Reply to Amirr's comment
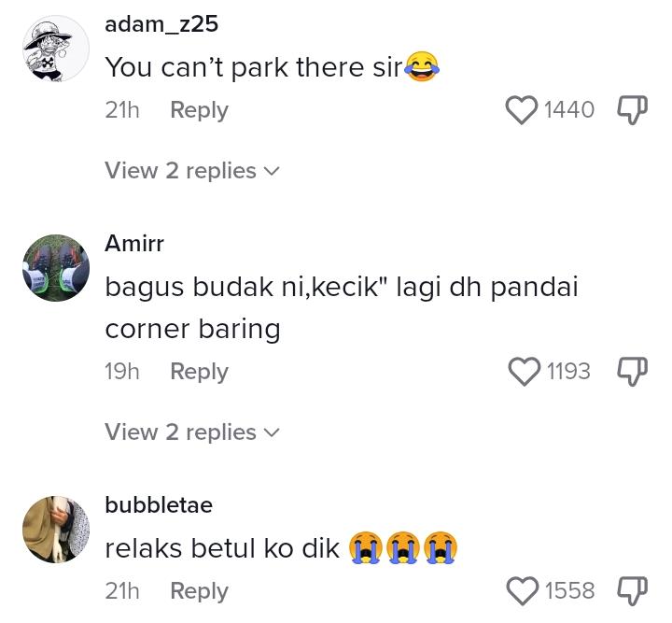Screen dimensions: 672x623 pos(200,372)
